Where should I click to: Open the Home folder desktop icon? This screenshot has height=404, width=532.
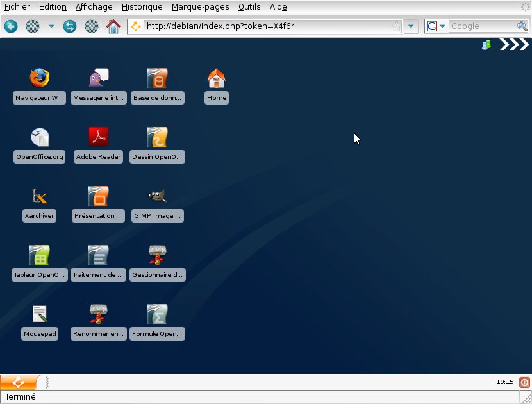(x=217, y=78)
